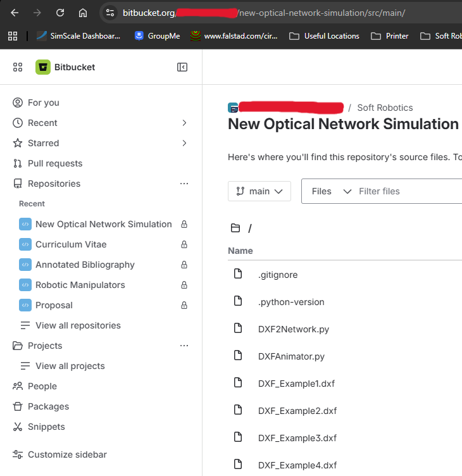Sort by the Name column header

point(240,251)
